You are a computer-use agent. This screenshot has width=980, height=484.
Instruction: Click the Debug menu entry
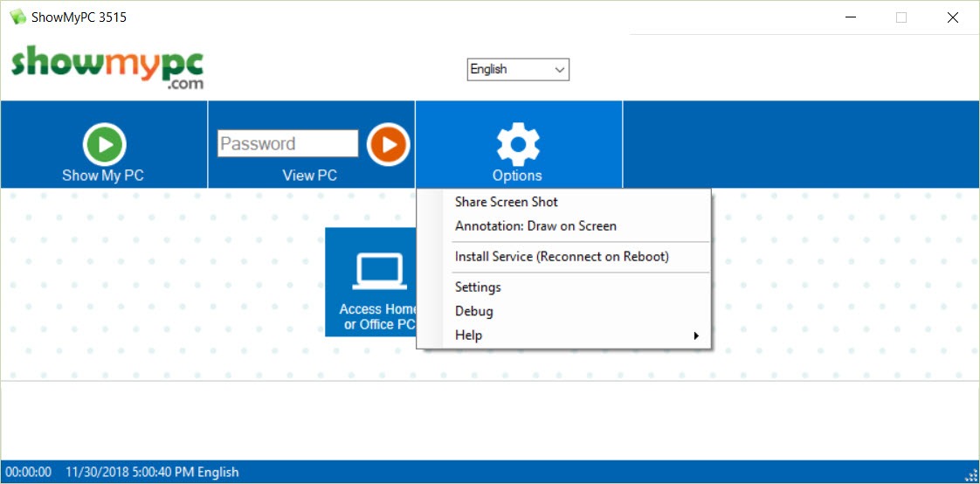point(473,311)
